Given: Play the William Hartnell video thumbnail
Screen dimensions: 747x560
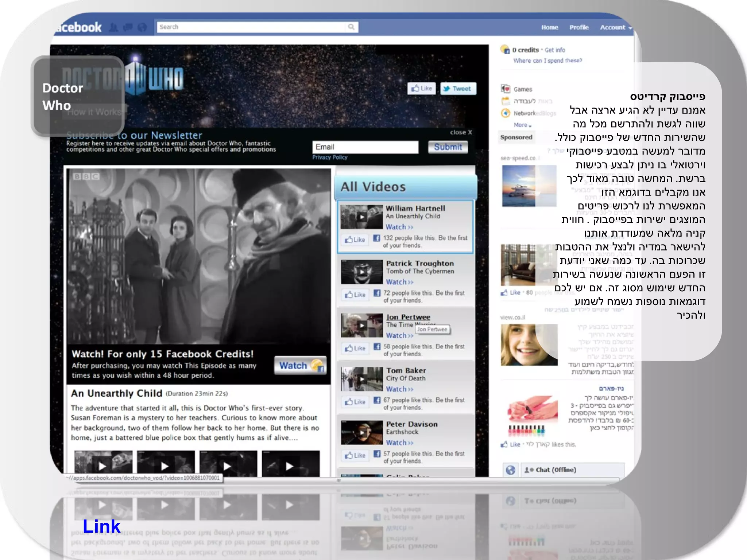Looking at the screenshot, I should 361,217.
